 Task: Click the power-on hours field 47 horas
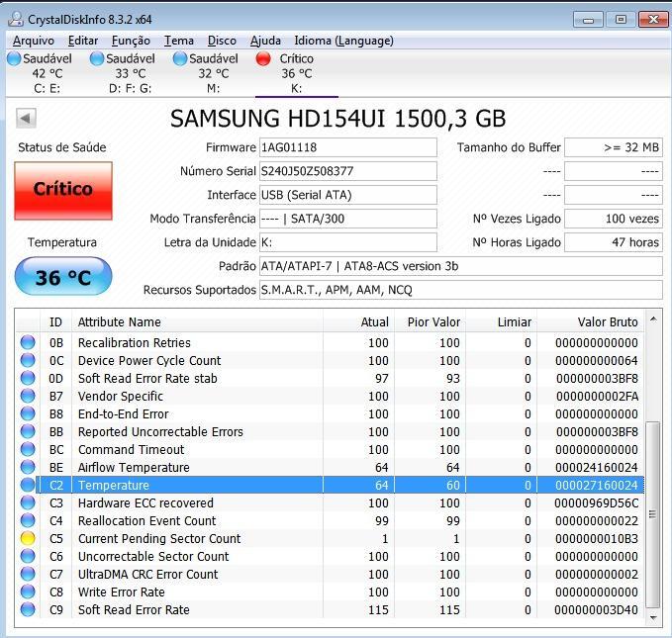pyautogui.click(x=614, y=242)
